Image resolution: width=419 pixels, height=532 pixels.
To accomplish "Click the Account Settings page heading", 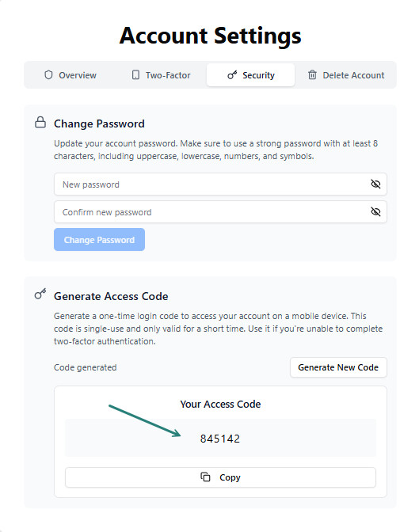I will point(210,36).
